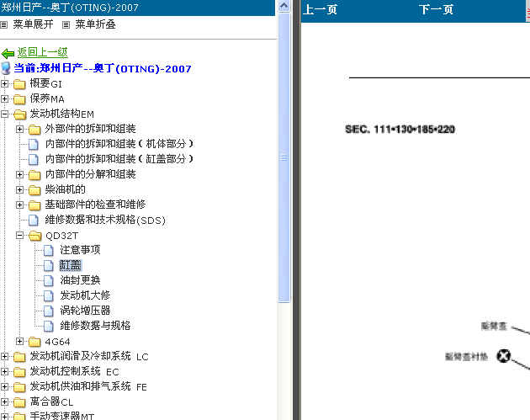Screen dimensions: 530x420
Task: Click the 4G64 folder icon
Action: (x=34, y=342)
